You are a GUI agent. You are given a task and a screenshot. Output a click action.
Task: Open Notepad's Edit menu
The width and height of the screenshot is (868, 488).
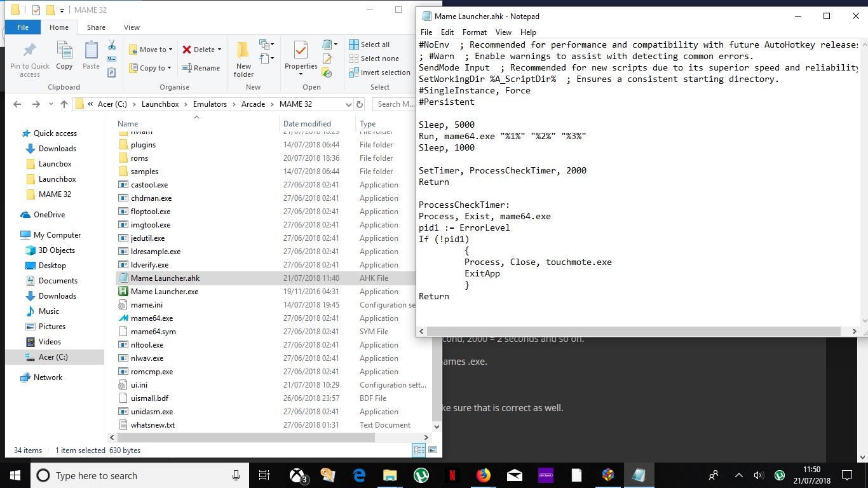point(447,32)
